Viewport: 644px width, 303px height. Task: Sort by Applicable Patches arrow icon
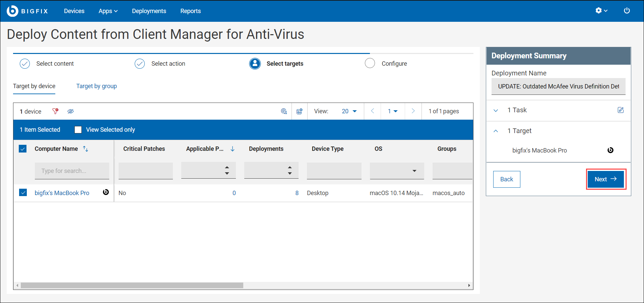click(233, 149)
